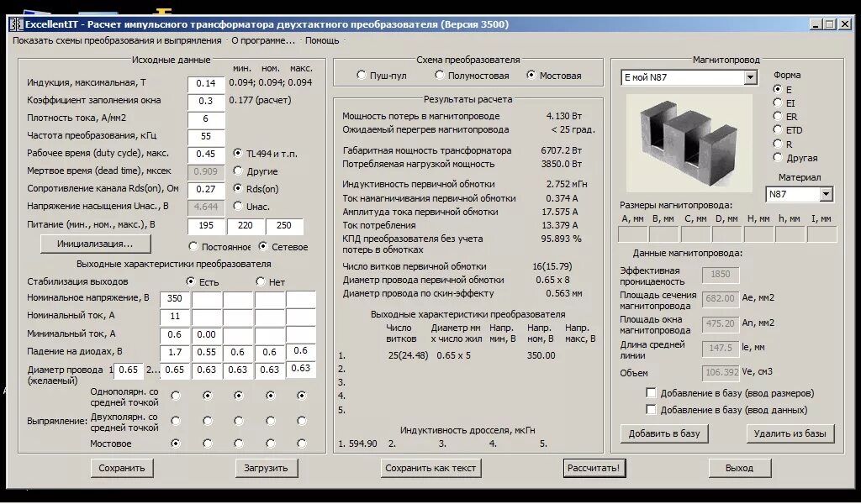
Task: Click the E-core magnetic core thumbnail image
Action: point(689,143)
